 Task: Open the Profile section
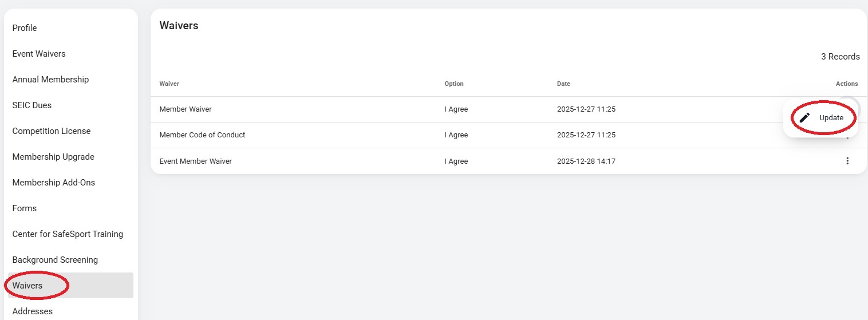(x=25, y=28)
